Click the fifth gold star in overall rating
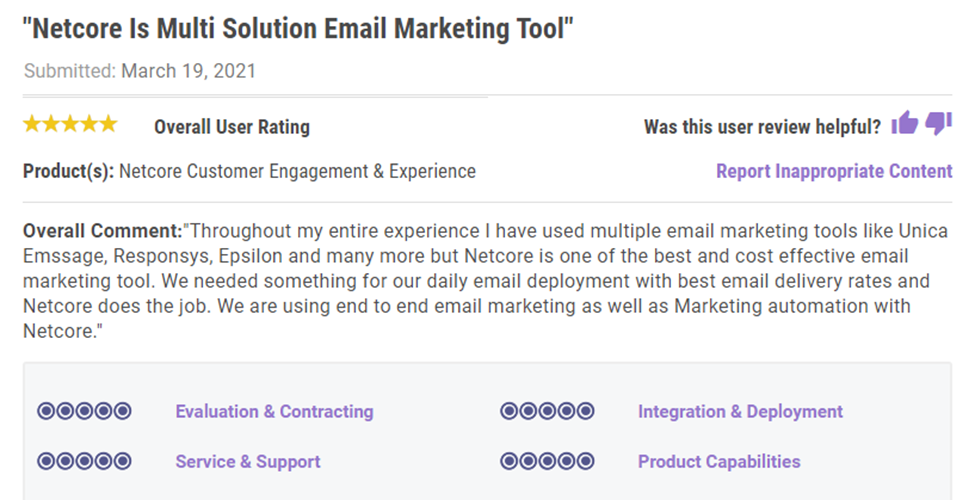The image size is (975, 500). click(x=108, y=124)
